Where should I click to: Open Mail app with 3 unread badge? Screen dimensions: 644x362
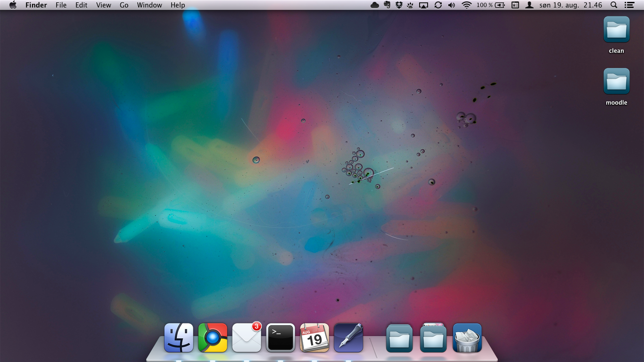pyautogui.click(x=247, y=337)
